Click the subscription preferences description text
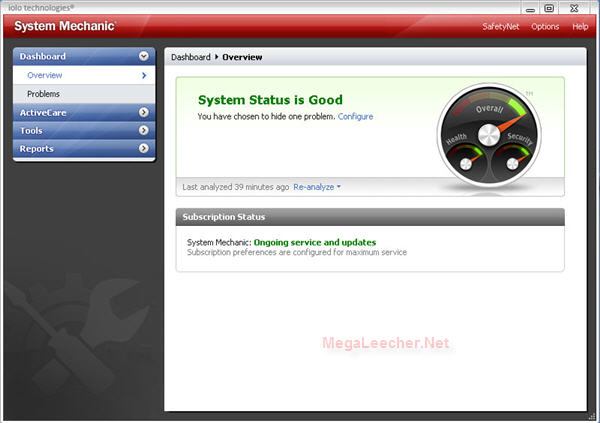 (297, 252)
